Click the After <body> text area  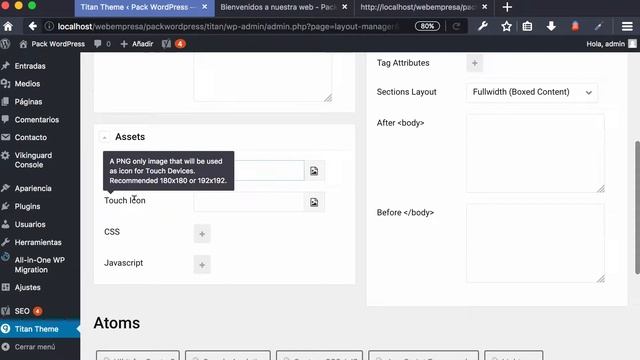coord(535,153)
